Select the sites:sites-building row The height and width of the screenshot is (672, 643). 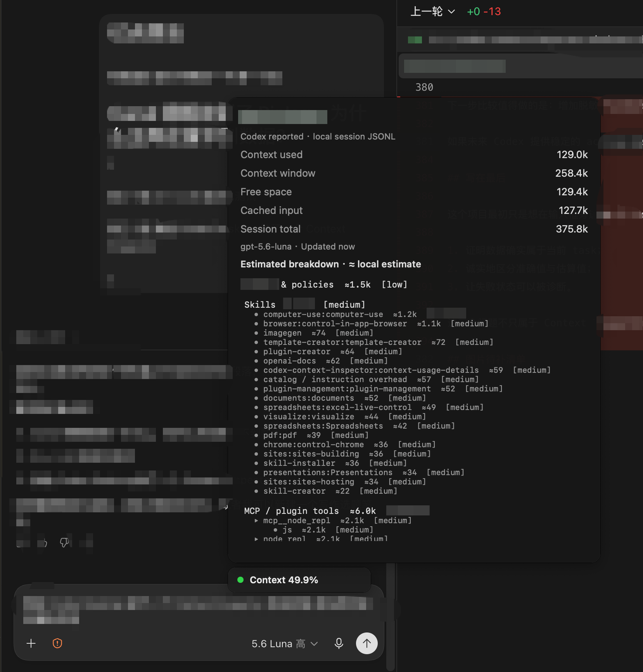pos(342,454)
